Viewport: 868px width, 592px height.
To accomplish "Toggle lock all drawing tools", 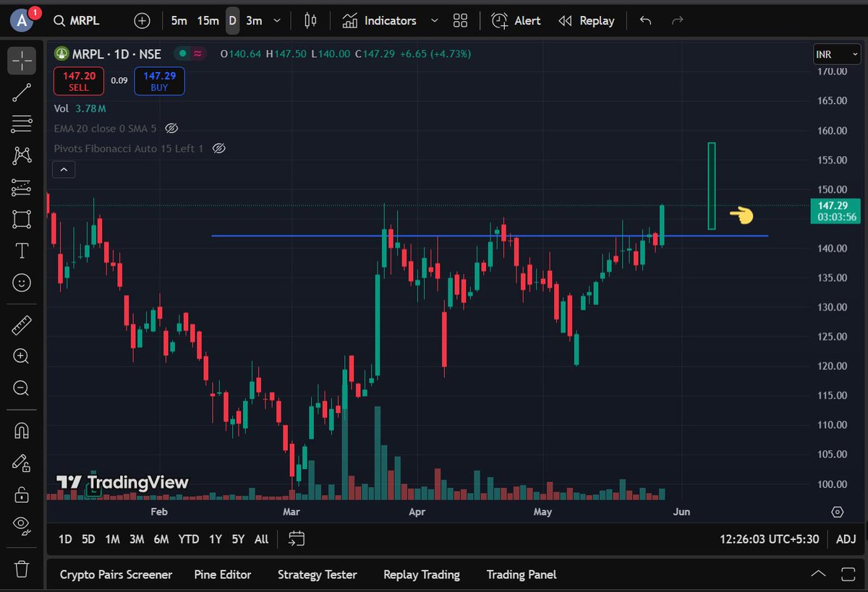I will coord(22,494).
